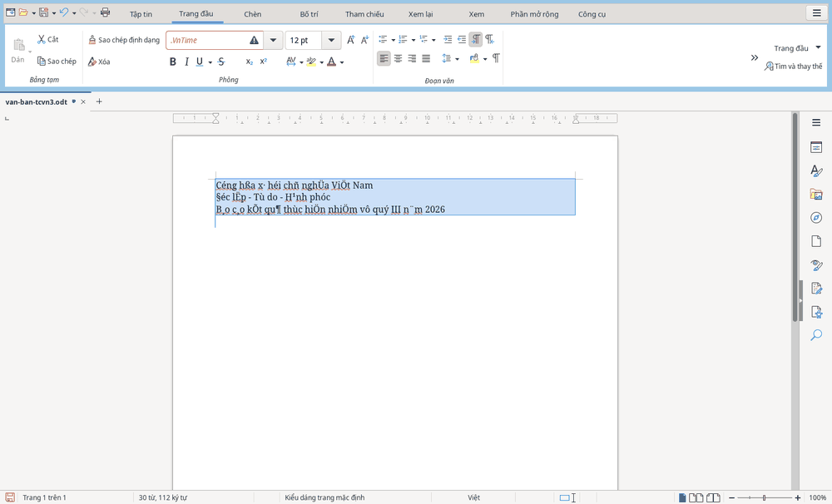Screen dimensions: 832x504
Task: Click the .VnTime font name field
Action: pyautogui.click(x=215, y=40)
